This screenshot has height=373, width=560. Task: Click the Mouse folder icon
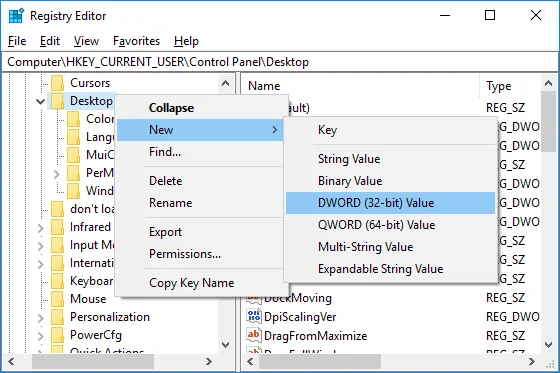(x=58, y=299)
